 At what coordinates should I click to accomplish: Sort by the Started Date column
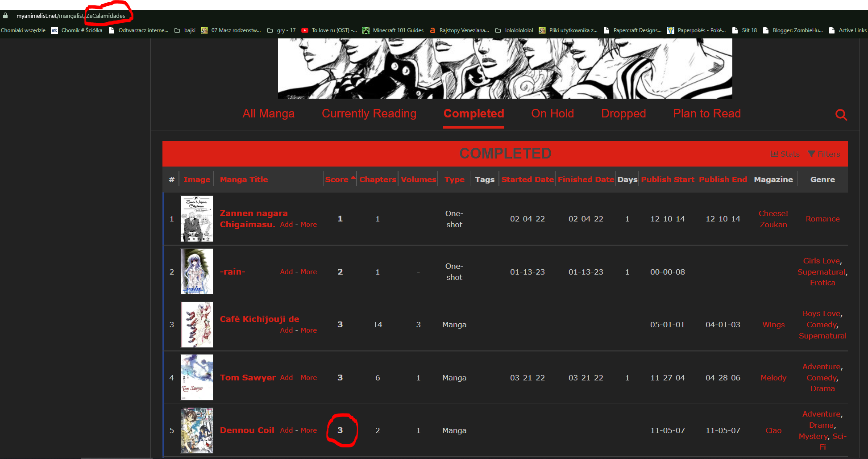pos(527,179)
